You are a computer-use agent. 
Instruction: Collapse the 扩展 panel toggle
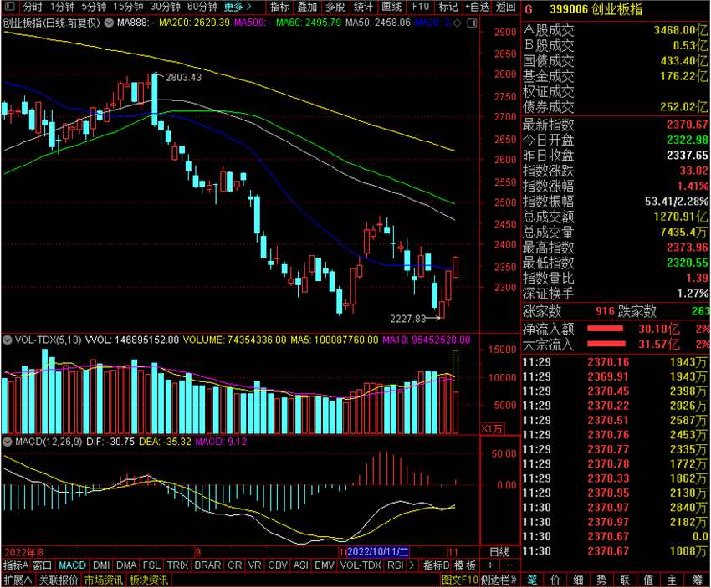point(18,580)
